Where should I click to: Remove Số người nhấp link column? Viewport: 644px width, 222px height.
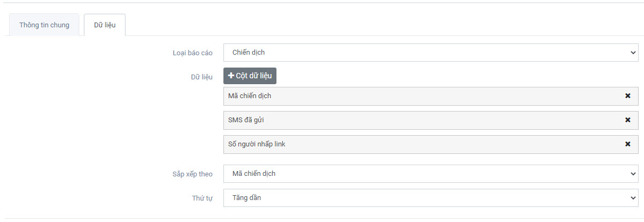pyautogui.click(x=627, y=144)
